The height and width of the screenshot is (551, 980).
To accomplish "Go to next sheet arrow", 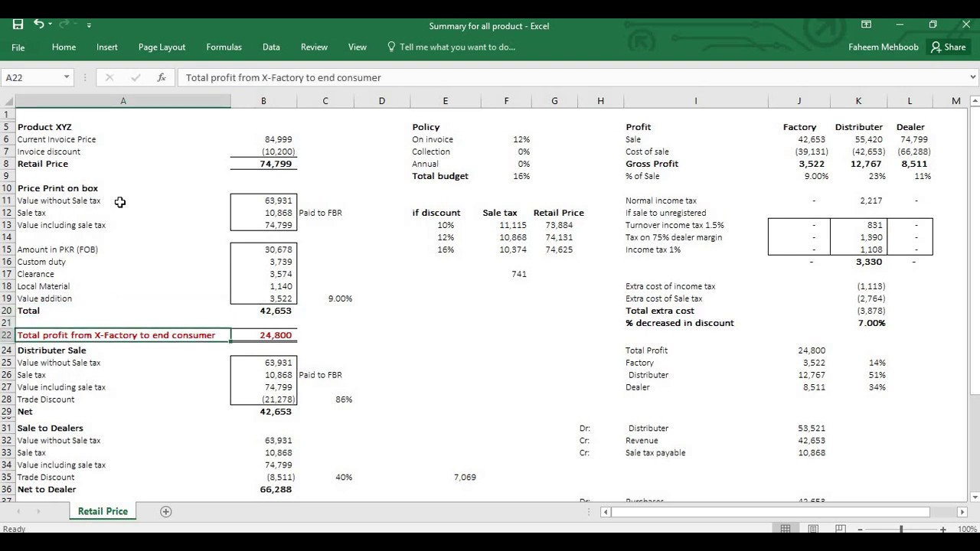I will [x=38, y=511].
